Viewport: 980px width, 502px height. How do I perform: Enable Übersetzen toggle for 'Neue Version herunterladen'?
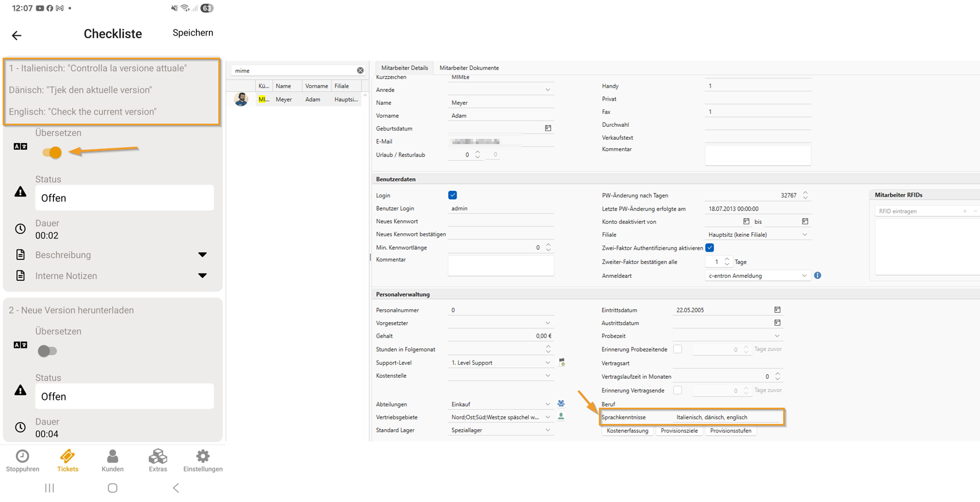point(47,351)
